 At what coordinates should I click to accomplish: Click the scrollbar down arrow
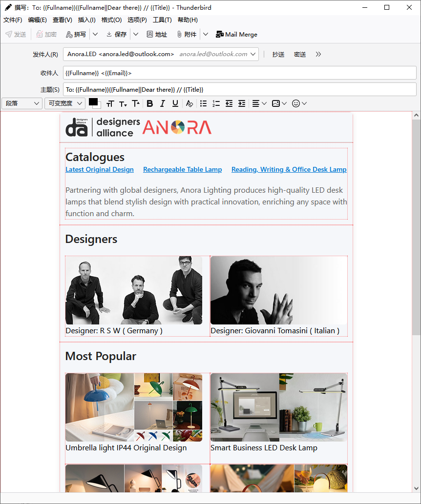(x=416, y=488)
